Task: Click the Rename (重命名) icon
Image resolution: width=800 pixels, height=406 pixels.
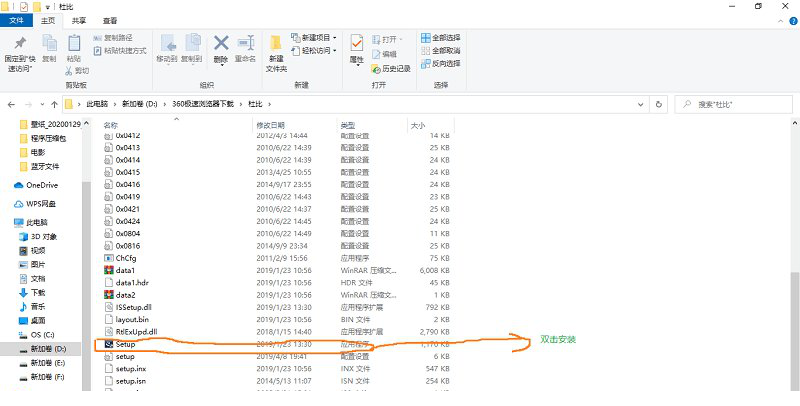Action: [245, 43]
